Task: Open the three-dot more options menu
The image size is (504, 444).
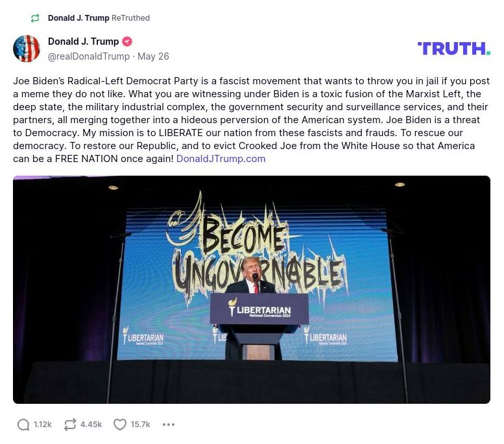Action: (169, 425)
